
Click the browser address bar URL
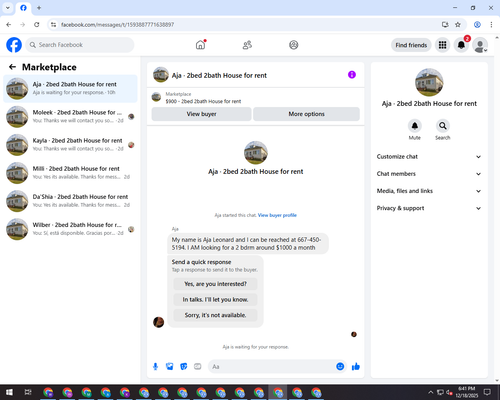click(x=117, y=25)
